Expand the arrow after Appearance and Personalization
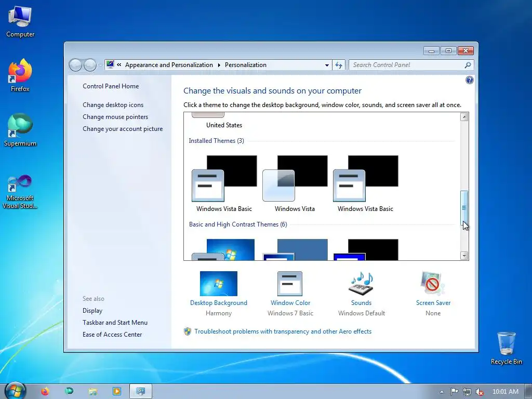This screenshot has width=532, height=399. (219, 65)
